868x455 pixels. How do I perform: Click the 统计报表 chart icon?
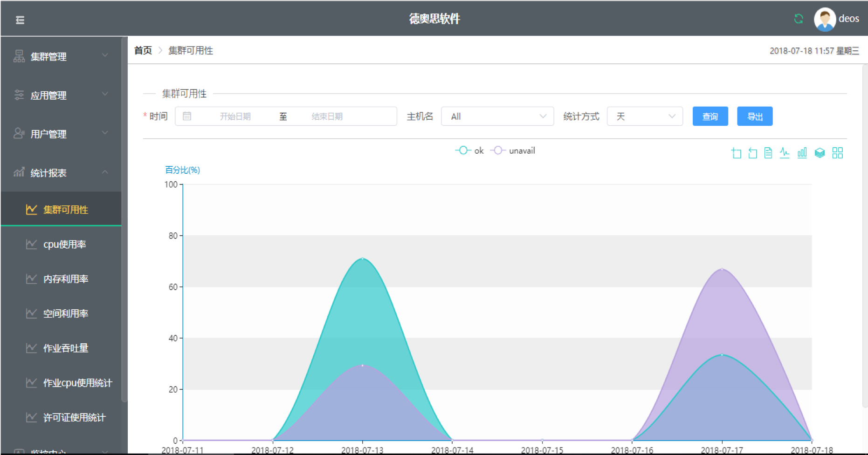(19, 172)
